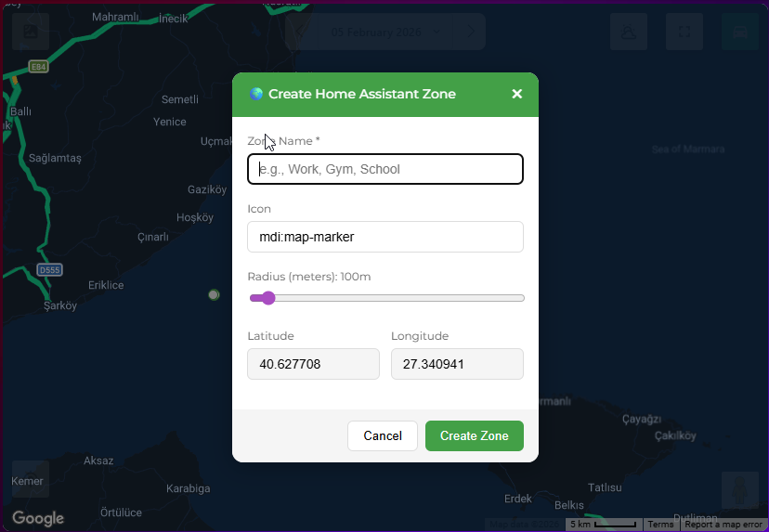Click the Hoşköy label on map
The height and width of the screenshot is (532, 769).
point(195,217)
